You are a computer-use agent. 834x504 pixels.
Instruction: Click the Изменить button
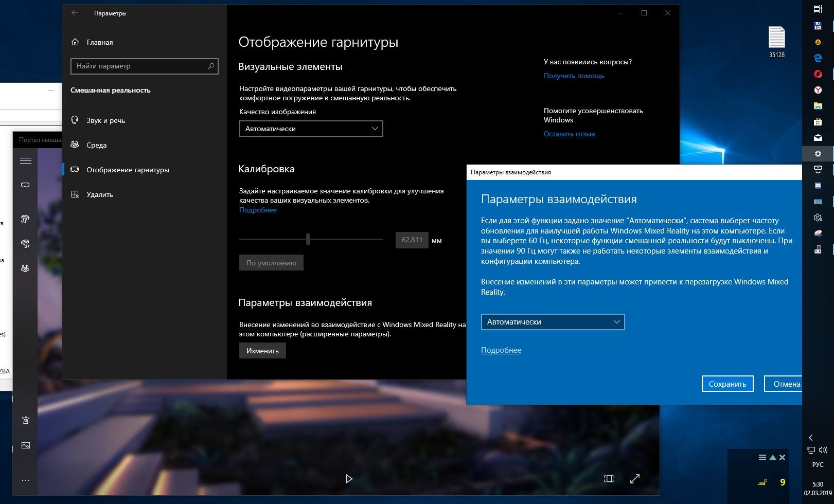tap(262, 351)
